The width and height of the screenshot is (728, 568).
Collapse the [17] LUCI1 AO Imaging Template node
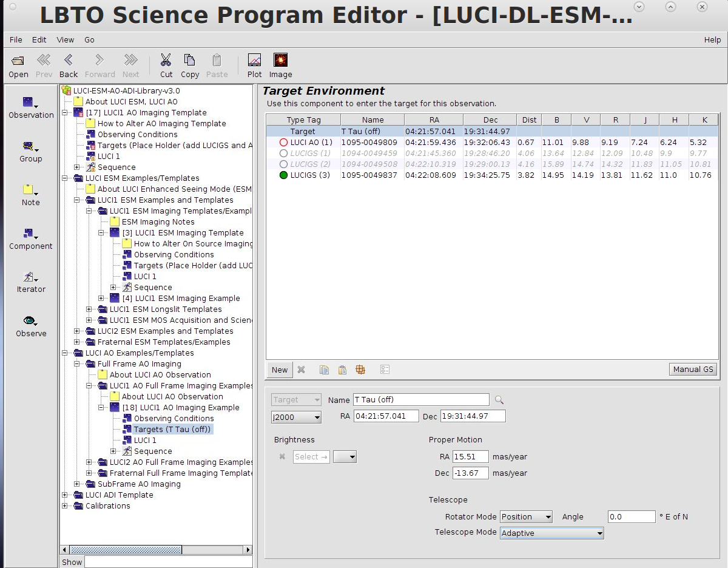65,113
